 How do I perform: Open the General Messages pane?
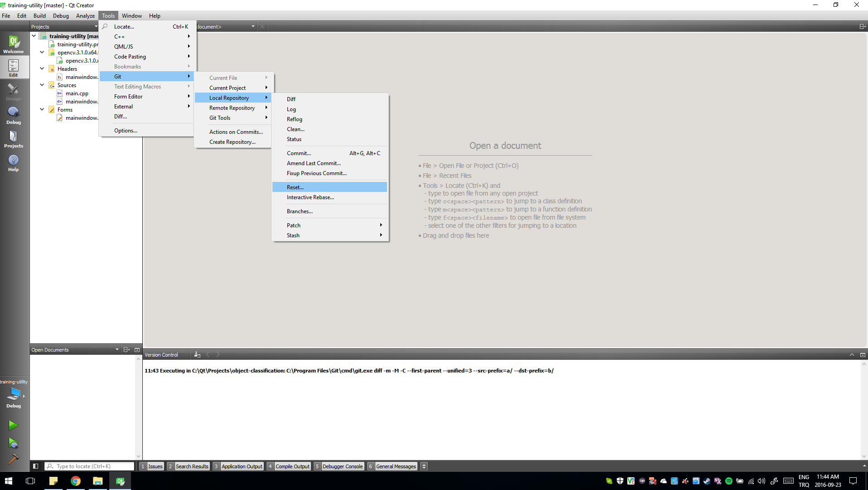coord(392,466)
